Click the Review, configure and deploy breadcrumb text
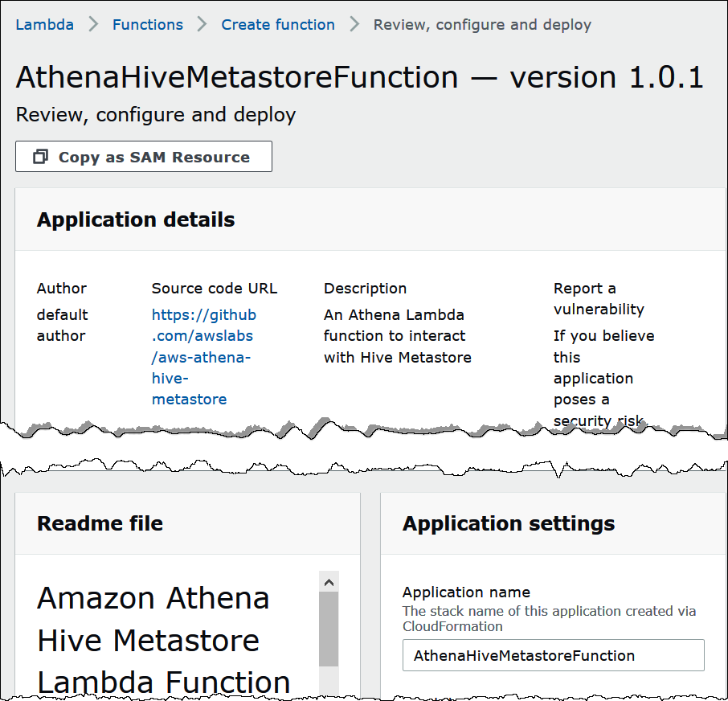This screenshot has width=728, height=701. click(482, 24)
